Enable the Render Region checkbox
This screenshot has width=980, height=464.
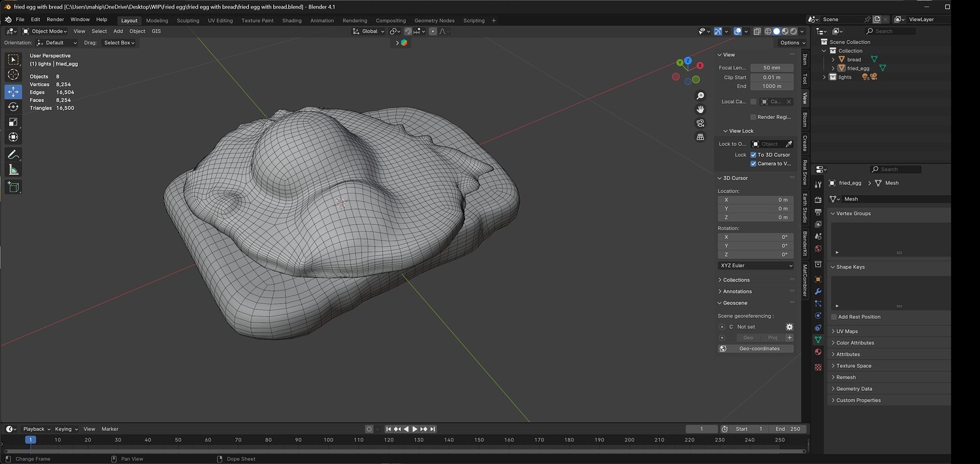pos(753,117)
